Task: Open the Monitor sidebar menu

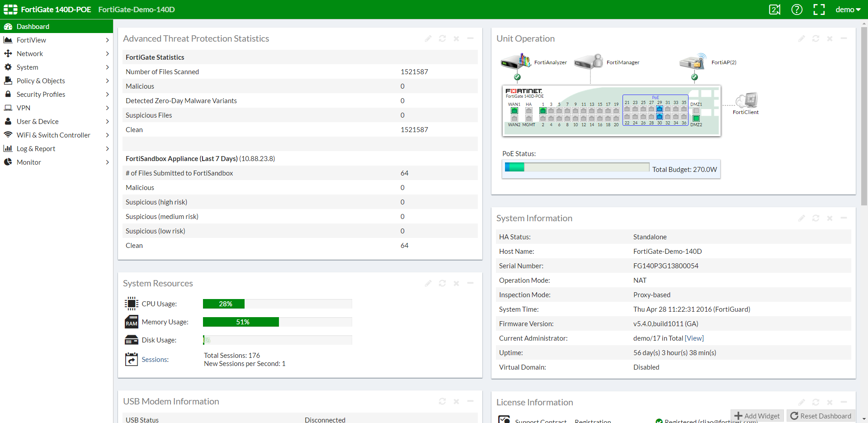Action: [x=57, y=162]
